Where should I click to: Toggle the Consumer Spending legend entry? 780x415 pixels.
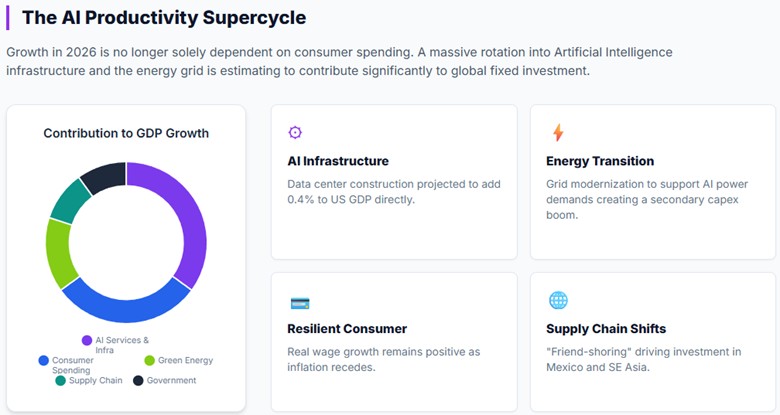[71, 365]
